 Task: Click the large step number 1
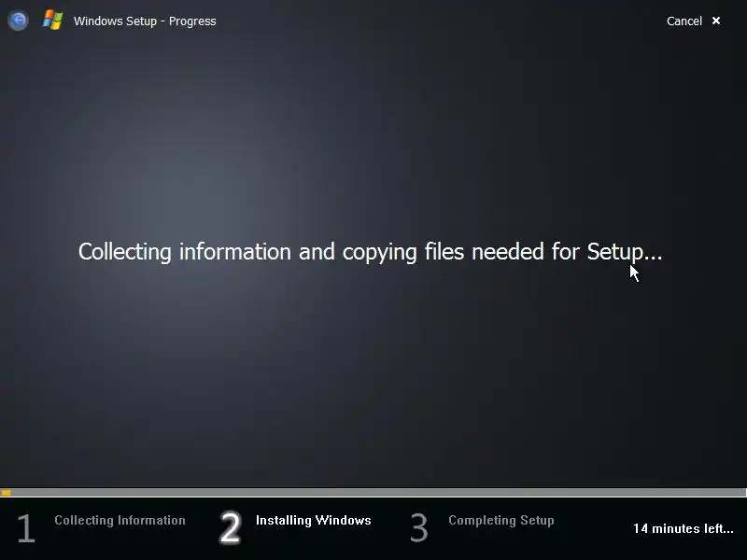click(x=26, y=527)
